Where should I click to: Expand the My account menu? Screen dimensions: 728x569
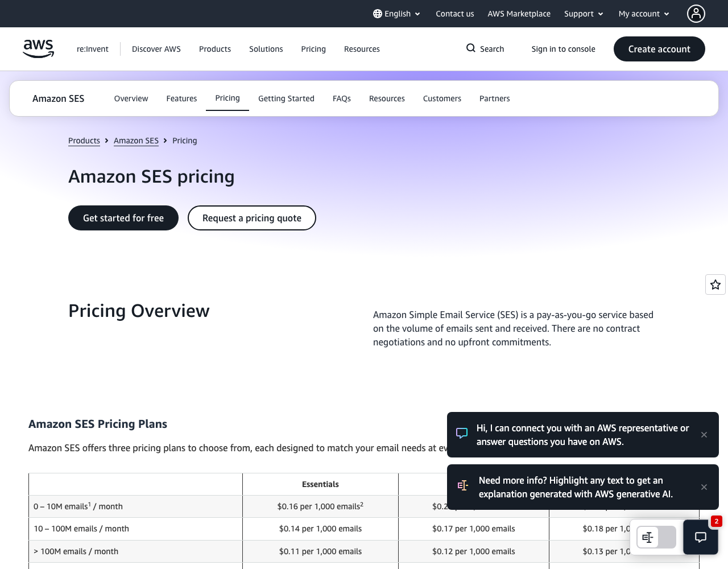(x=644, y=14)
